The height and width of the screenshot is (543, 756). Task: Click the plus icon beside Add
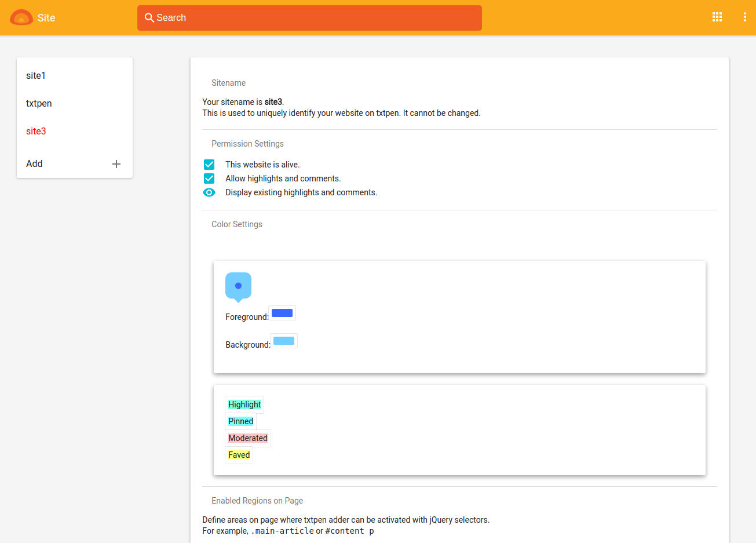[x=116, y=164]
